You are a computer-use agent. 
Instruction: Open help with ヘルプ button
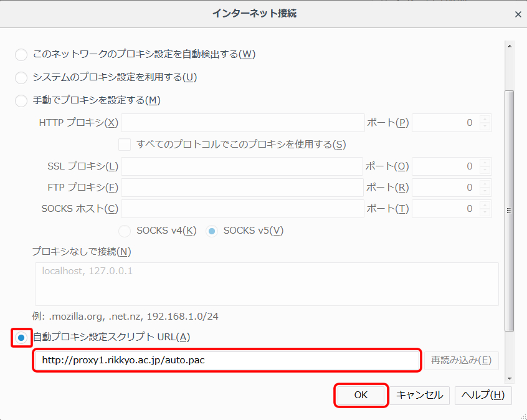coord(483,395)
